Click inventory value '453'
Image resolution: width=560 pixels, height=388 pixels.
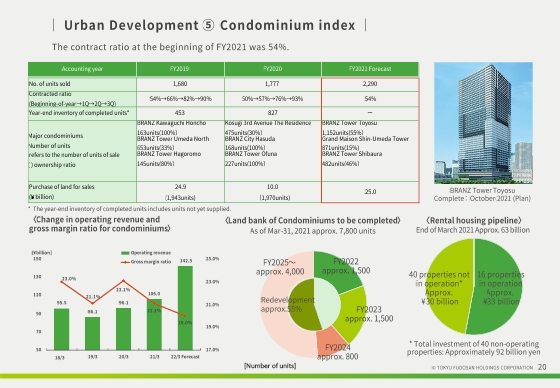[180, 113]
